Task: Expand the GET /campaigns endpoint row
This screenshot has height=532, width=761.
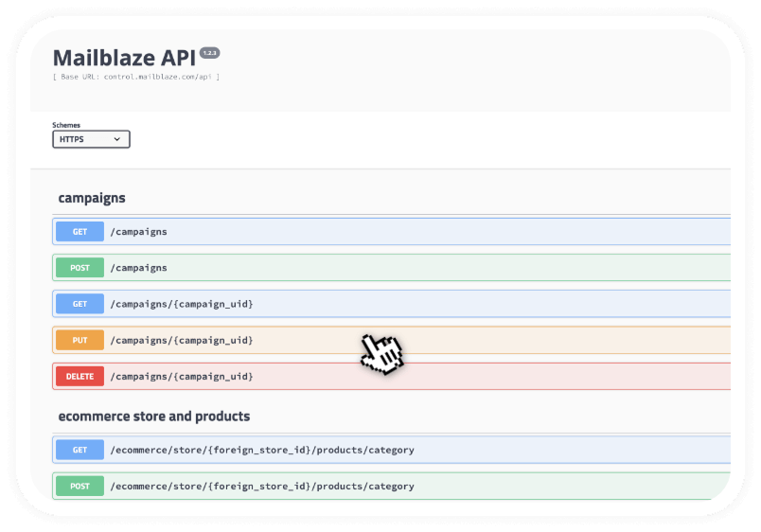Action: [391, 232]
